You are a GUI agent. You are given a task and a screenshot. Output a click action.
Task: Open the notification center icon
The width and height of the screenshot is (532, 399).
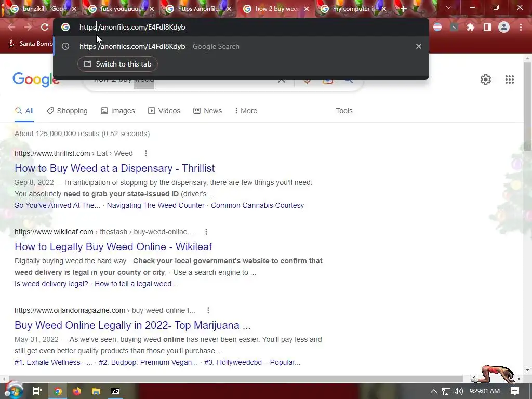click(515, 391)
